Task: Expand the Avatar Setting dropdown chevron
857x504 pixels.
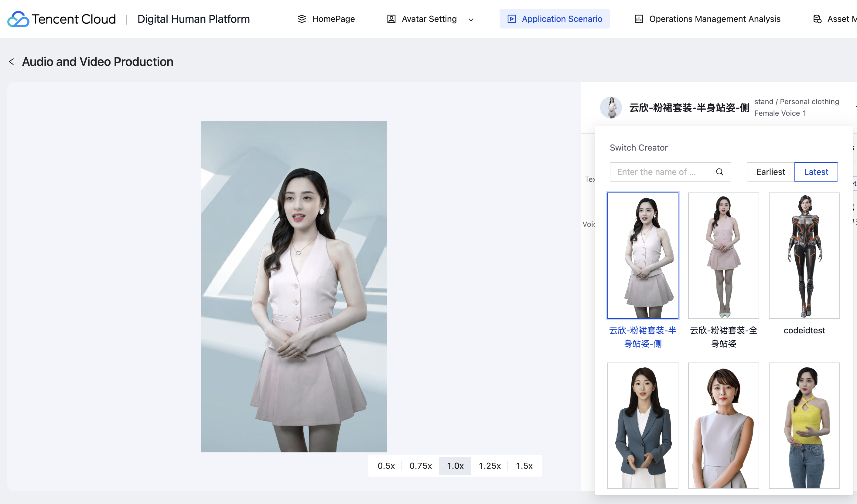Action: coord(471,20)
